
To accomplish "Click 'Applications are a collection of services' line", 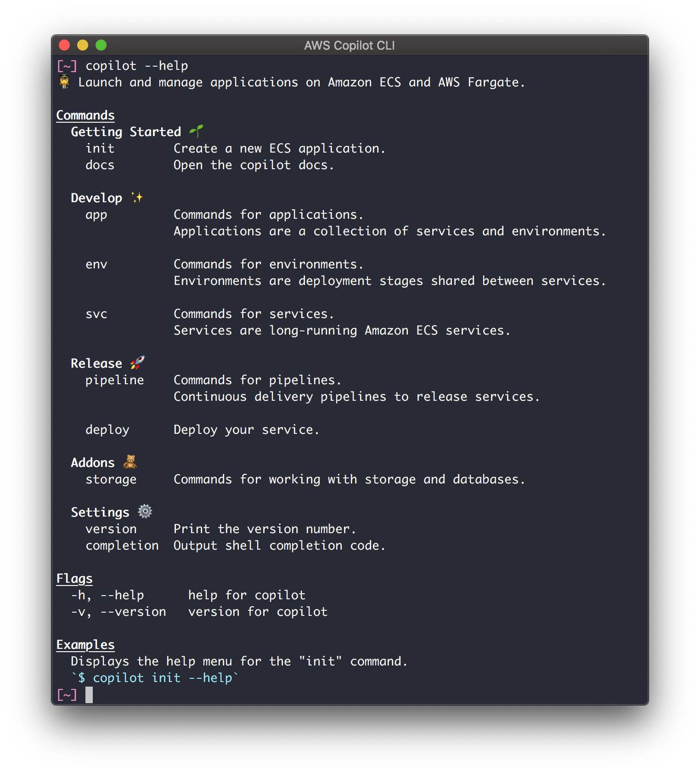I will click(390, 231).
